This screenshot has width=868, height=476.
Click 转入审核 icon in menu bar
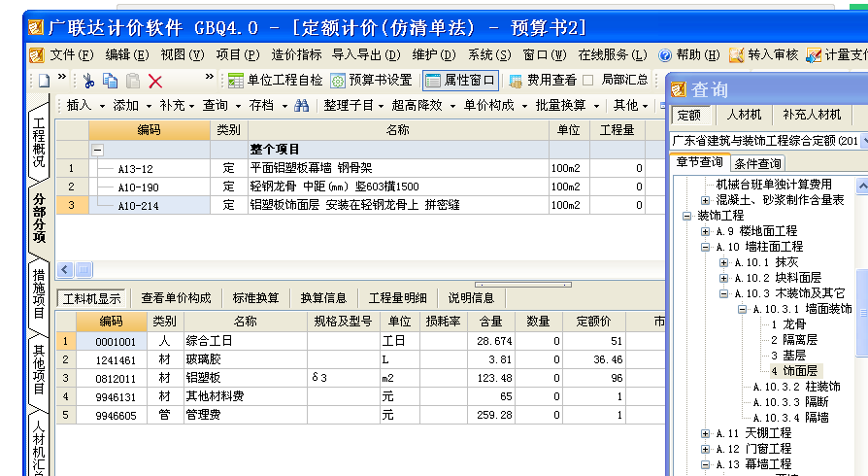(x=736, y=54)
